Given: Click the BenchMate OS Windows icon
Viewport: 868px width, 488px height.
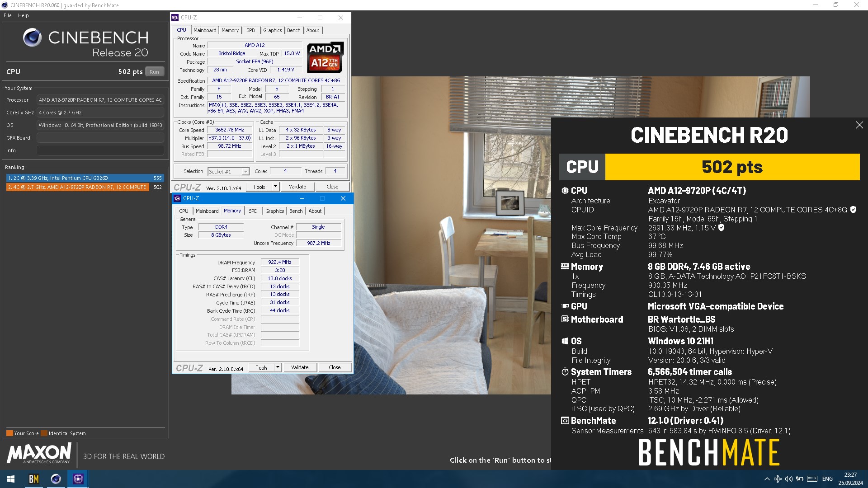Looking at the screenshot, I should (x=565, y=341).
